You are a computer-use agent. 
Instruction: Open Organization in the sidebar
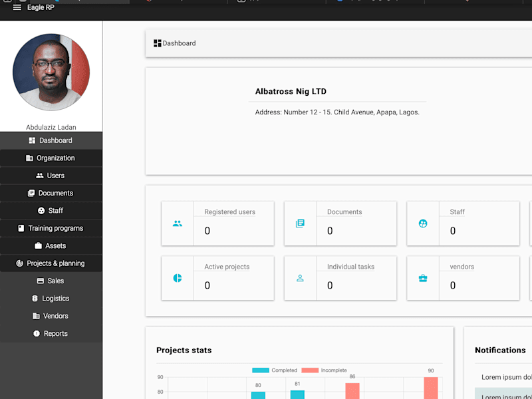click(51, 158)
